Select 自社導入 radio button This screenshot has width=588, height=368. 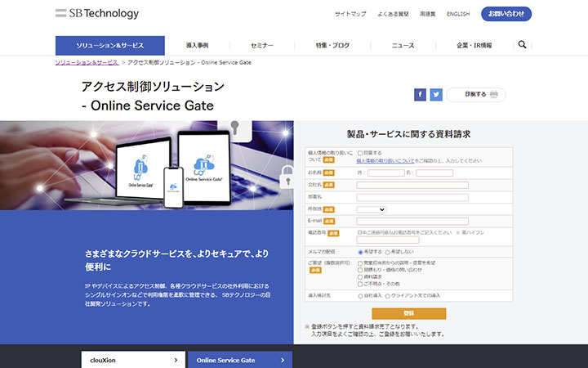tap(360, 296)
